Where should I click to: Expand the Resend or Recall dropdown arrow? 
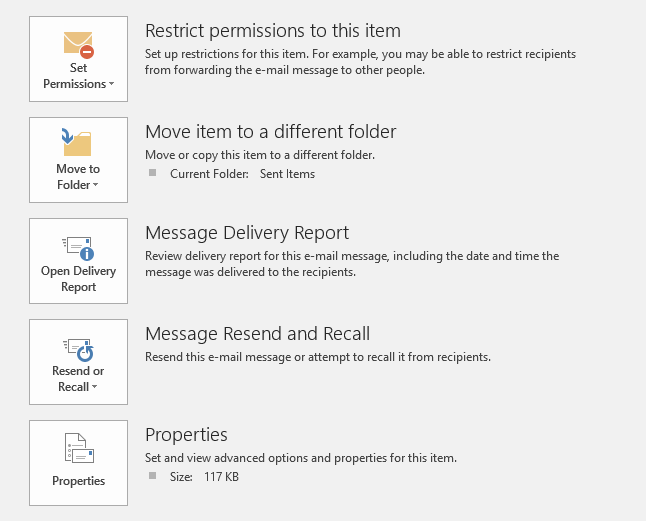95,388
